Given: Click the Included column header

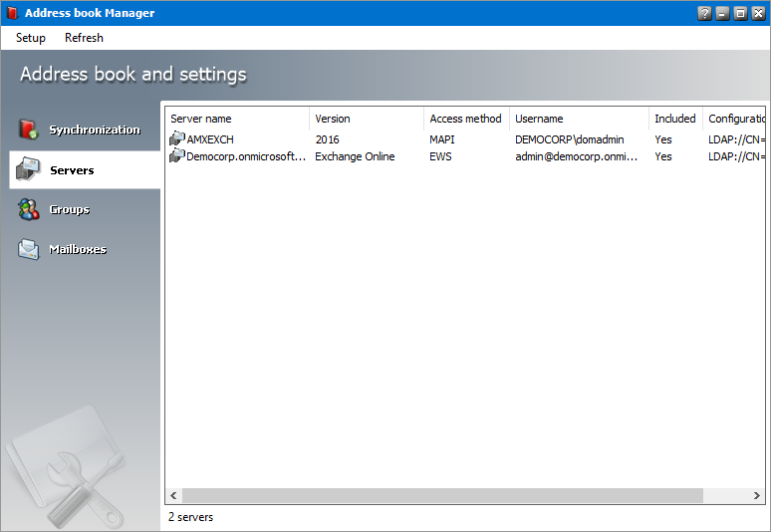Looking at the screenshot, I should pyautogui.click(x=674, y=119).
